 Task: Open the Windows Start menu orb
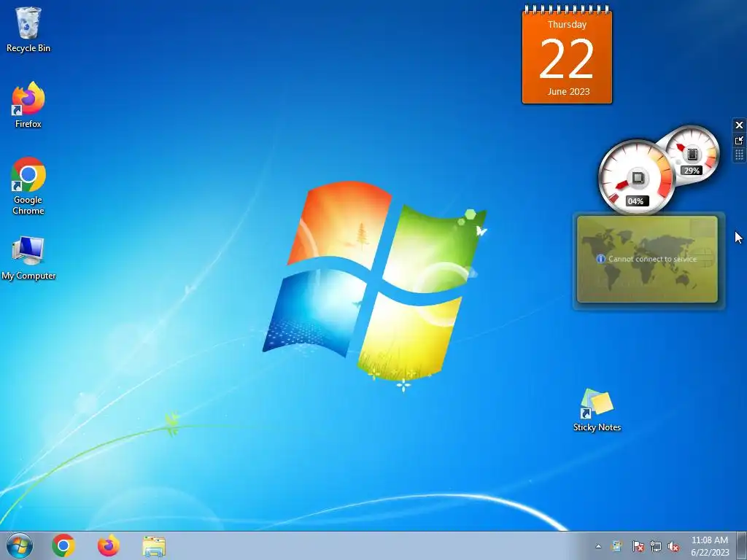coord(20,545)
